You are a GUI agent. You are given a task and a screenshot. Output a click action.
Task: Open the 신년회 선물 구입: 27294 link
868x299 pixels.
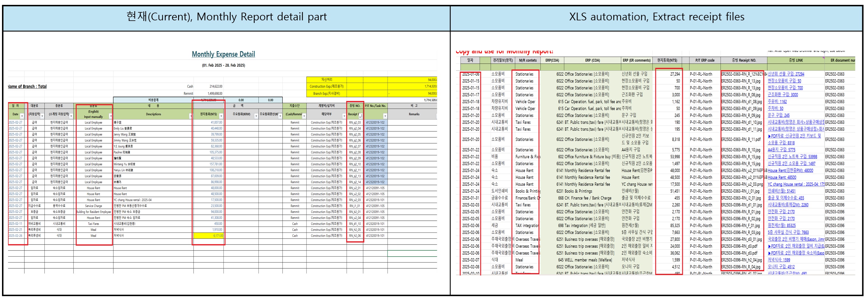point(785,74)
